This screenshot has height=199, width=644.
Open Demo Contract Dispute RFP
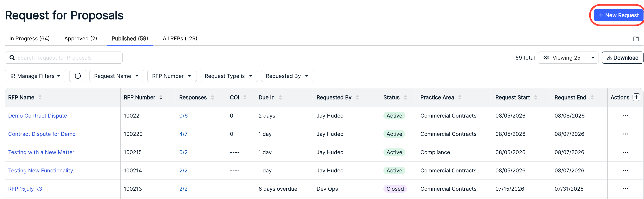[38, 116]
